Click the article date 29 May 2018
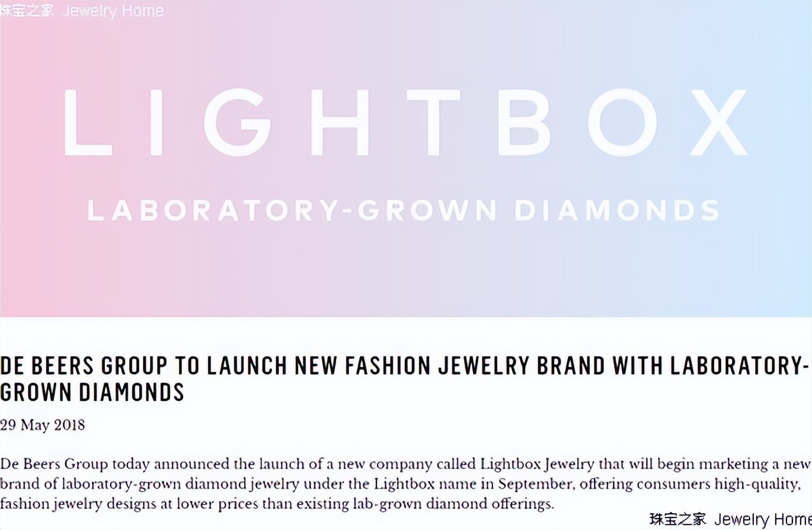Screen dimensions: 812x530 (43, 425)
